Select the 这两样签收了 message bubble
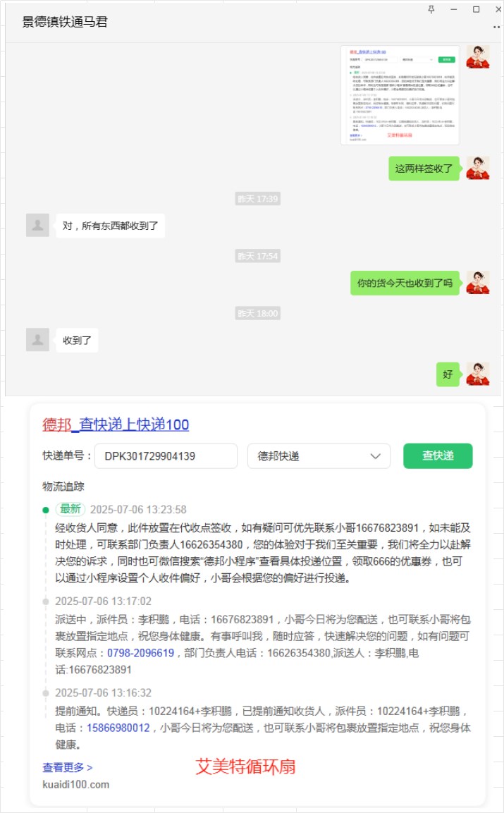This screenshot has width=504, height=813. (424, 169)
